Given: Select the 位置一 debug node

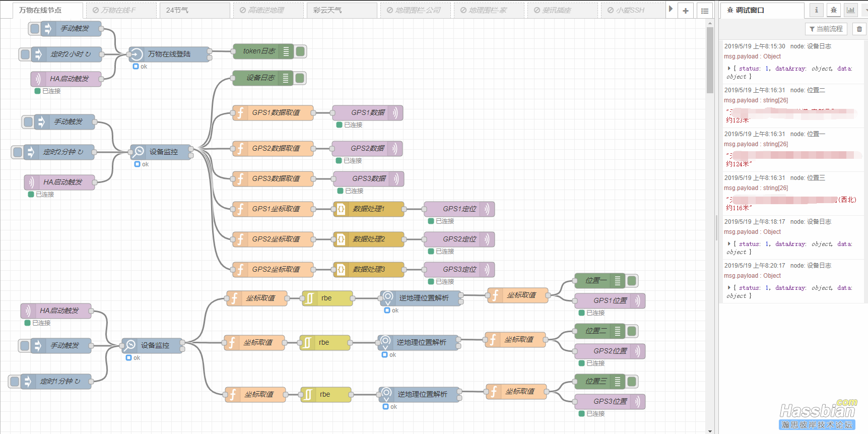Looking at the screenshot, I should [x=600, y=280].
